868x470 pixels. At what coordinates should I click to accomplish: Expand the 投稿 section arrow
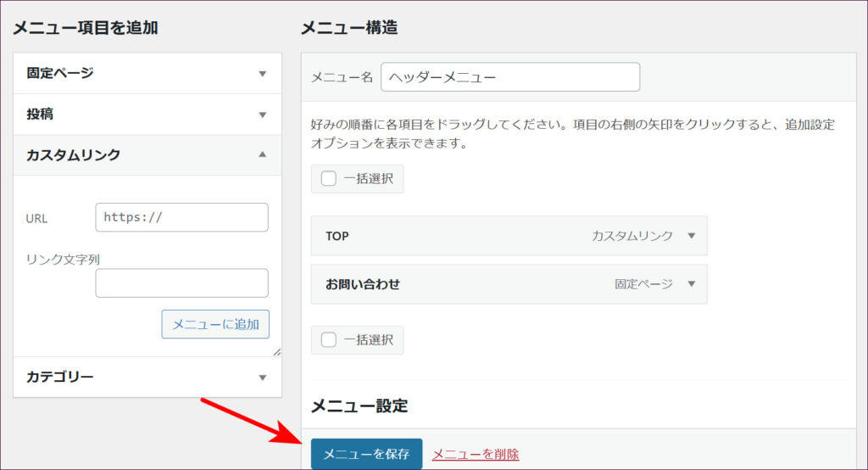tap(262, 115)
